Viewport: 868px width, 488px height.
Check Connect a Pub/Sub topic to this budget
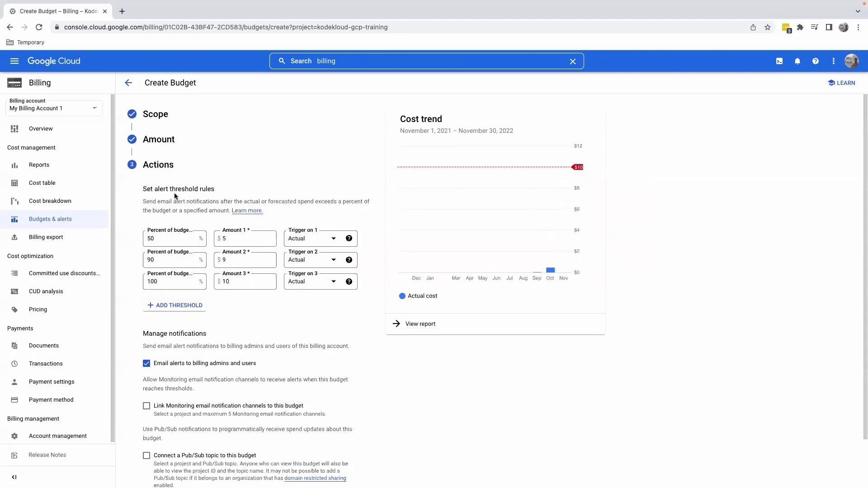146,455
